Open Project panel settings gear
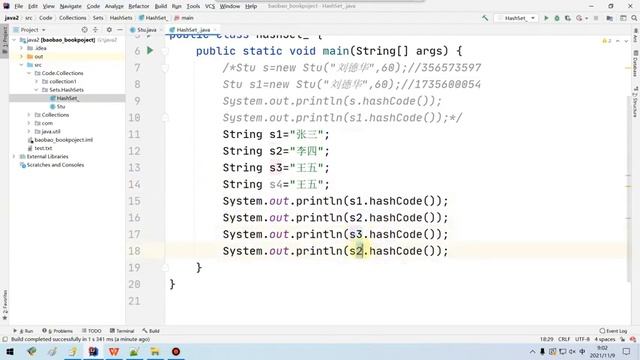 point(109,30)
